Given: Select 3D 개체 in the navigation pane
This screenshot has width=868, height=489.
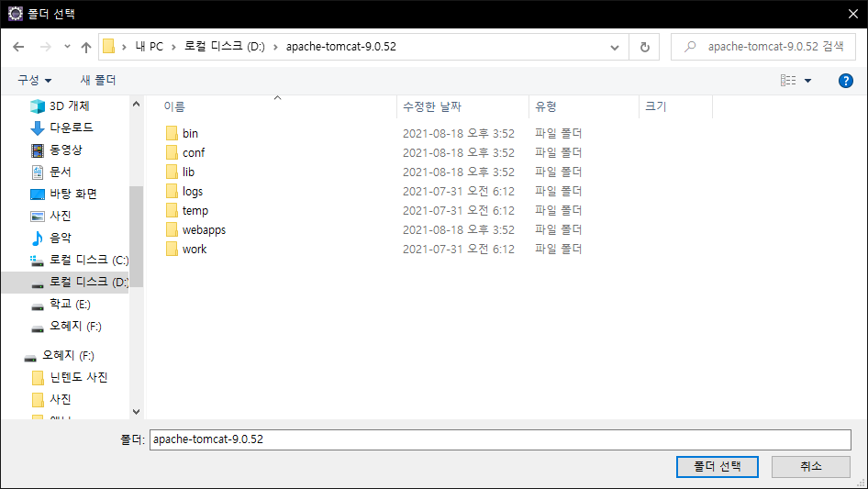Looking at the screenshot, I should 69,106.
